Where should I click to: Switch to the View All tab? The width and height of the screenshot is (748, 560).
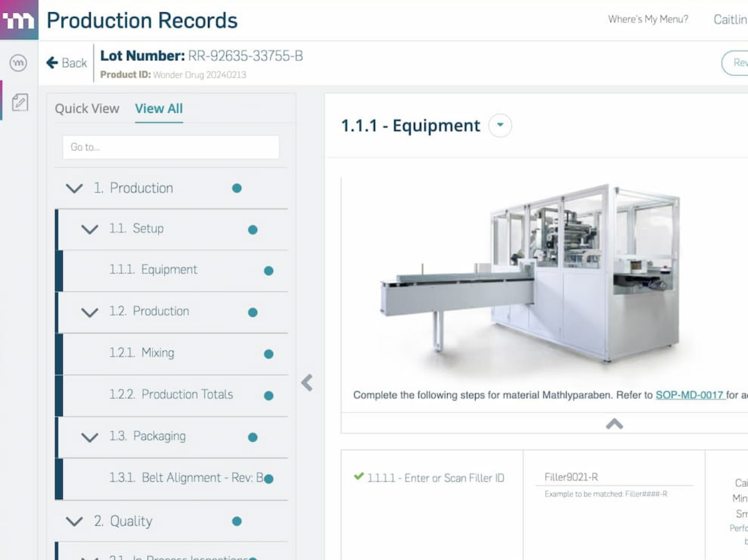click(x=159, y=108)
